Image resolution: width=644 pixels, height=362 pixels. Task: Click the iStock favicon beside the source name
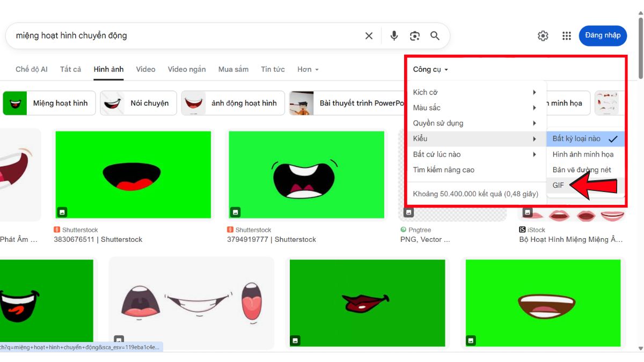pyautogui.click(x=523, y=230)
